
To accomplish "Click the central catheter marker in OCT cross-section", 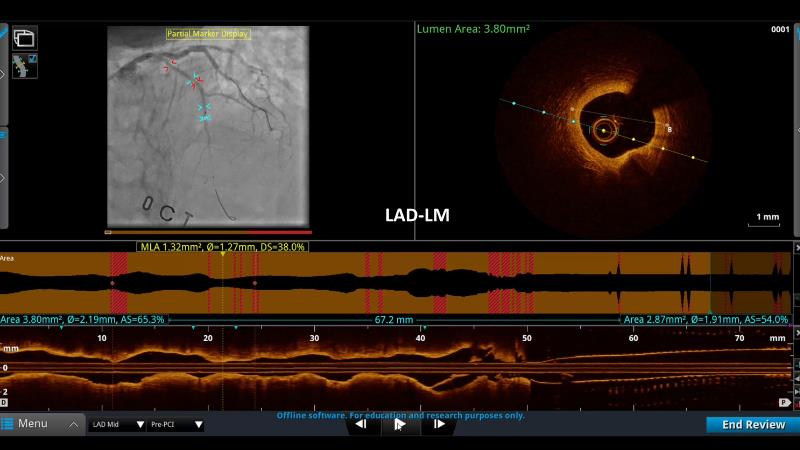I will point(603,129).
